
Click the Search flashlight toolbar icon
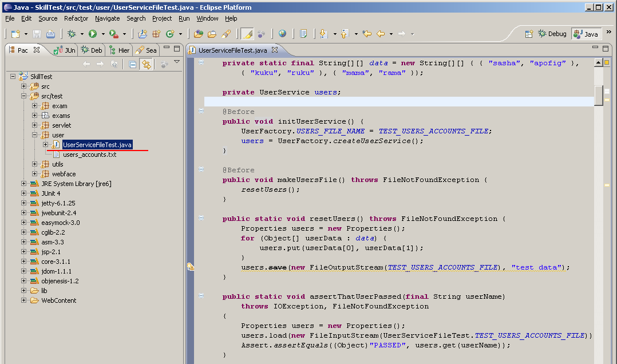pos(226,34)
